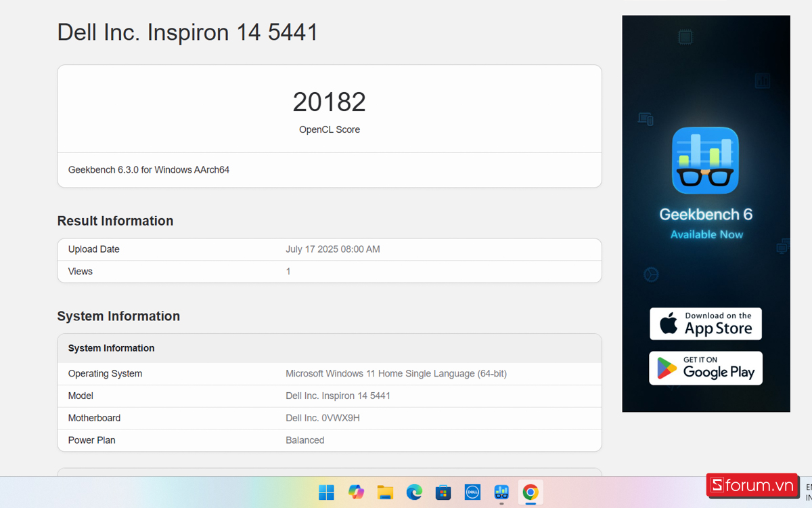Click the Get it on Google Play badge
Screen dimensions: 812x508
click(706, 368)
